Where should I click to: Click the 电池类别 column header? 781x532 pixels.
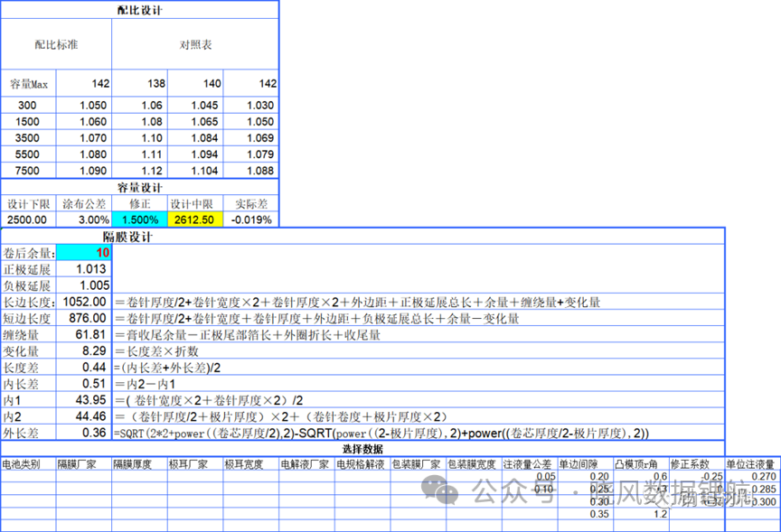coord(28,464)
